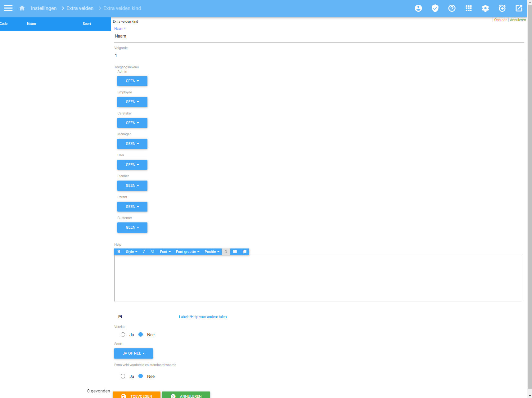
Task: Open the hamburger main menu
Action: click(x=8, y=8)
